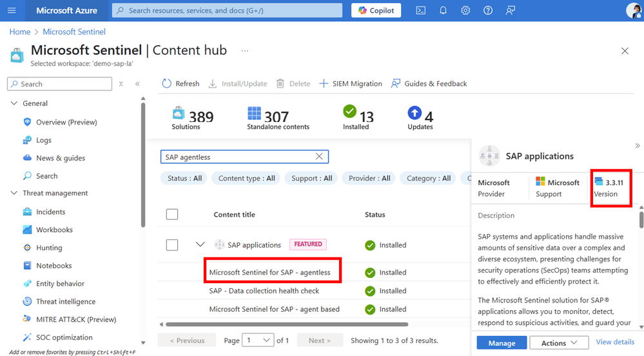Viewport: 644px width, 356px height.
Task: Sort by Status column header
Action: pyautogui.click(x=375, y=215)
